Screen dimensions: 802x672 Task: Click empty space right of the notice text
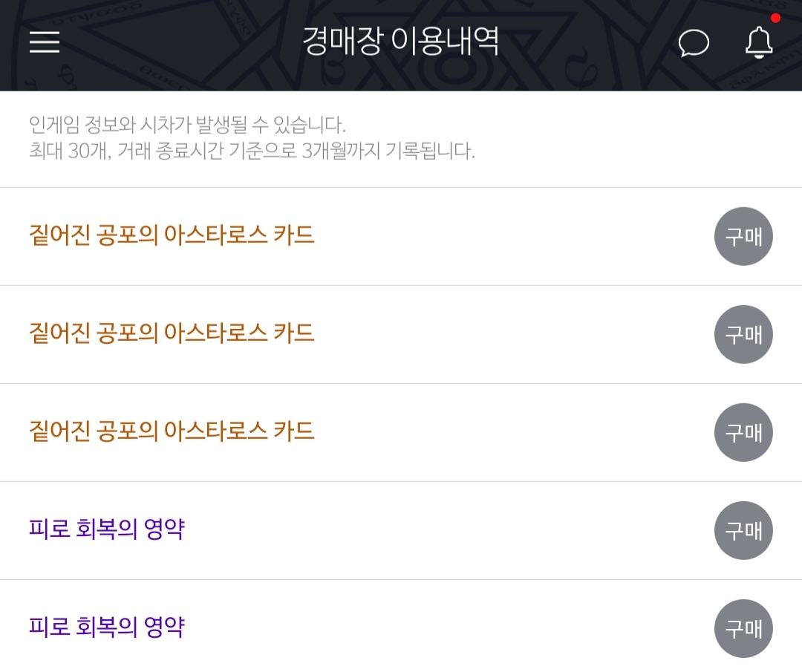(x=639, y=138)
